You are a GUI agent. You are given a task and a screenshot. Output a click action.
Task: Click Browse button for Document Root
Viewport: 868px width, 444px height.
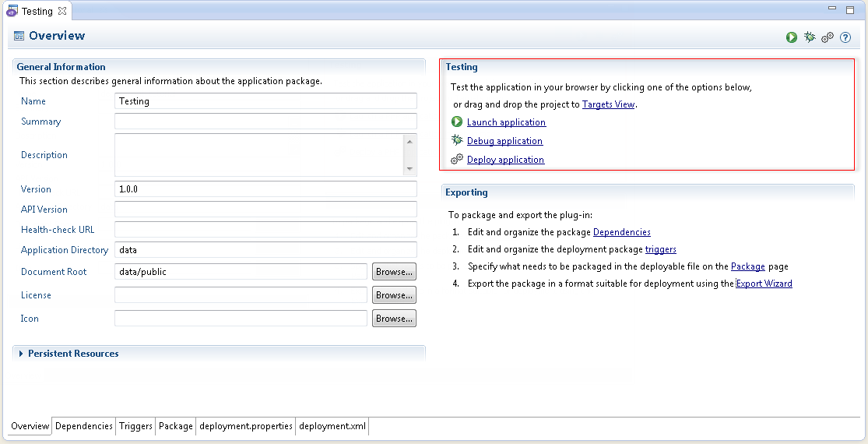point(394,272)
